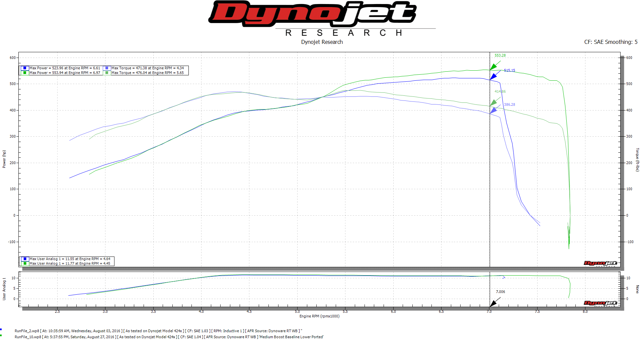
Task: Open the RunFile_10.wp8 run description line
Action: [x=169, y=337]
